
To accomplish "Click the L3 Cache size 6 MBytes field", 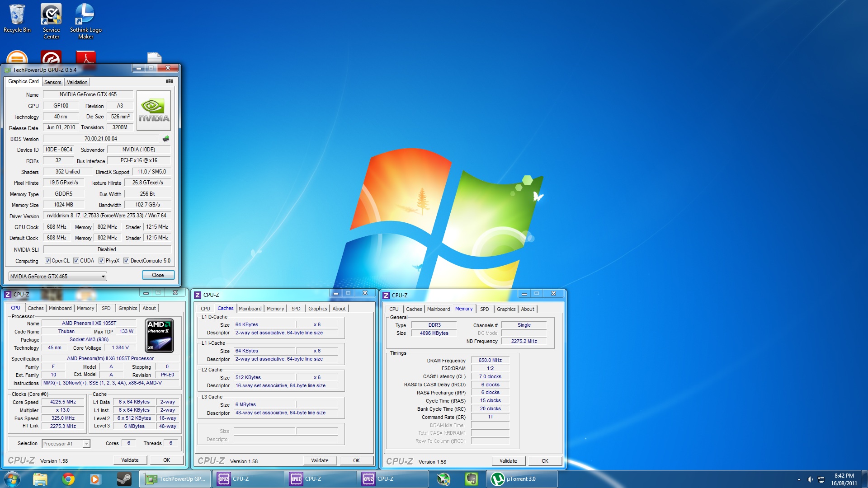I will [x=264, y=404].
